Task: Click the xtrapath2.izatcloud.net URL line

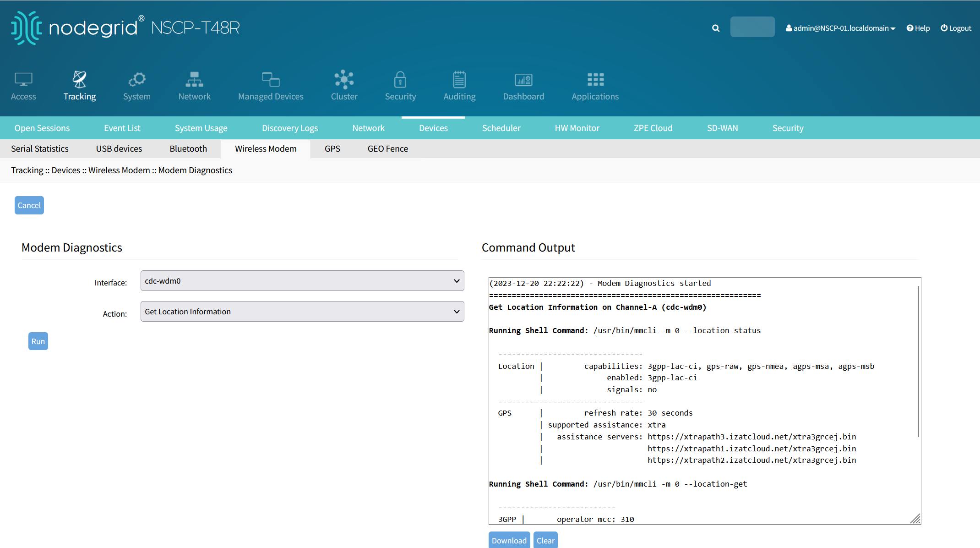Action: pyautogui.click(x=751, y=460)
